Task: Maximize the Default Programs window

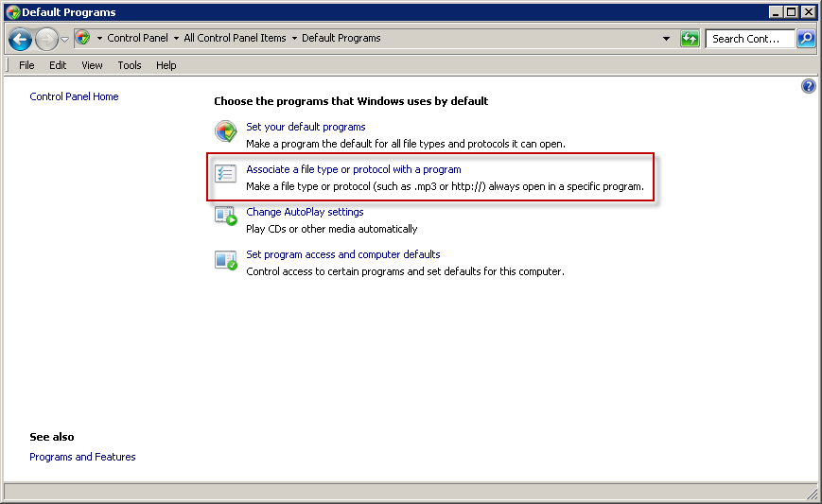Action: 792,12
